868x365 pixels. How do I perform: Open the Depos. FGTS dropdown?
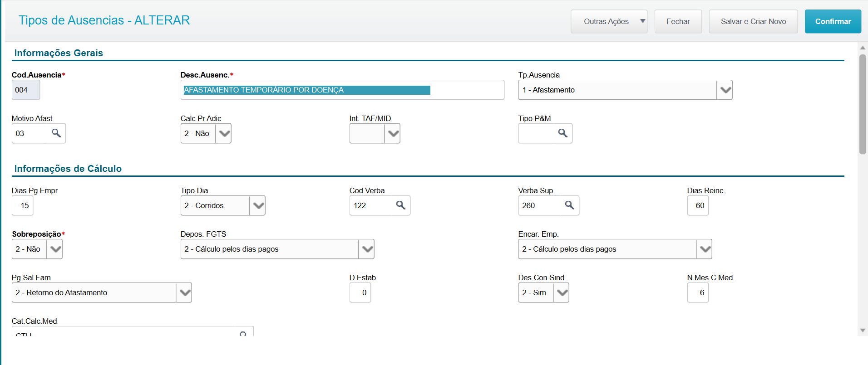coord(367,249)
